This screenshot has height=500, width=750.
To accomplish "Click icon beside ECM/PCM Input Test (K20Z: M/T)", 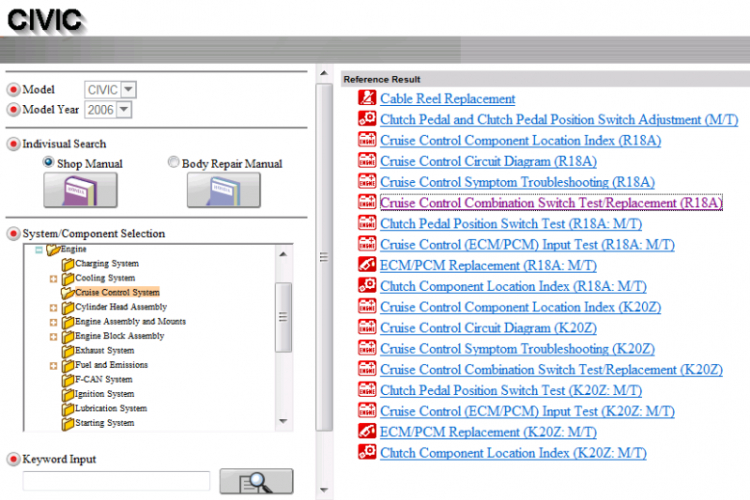I will pos(367,410).
